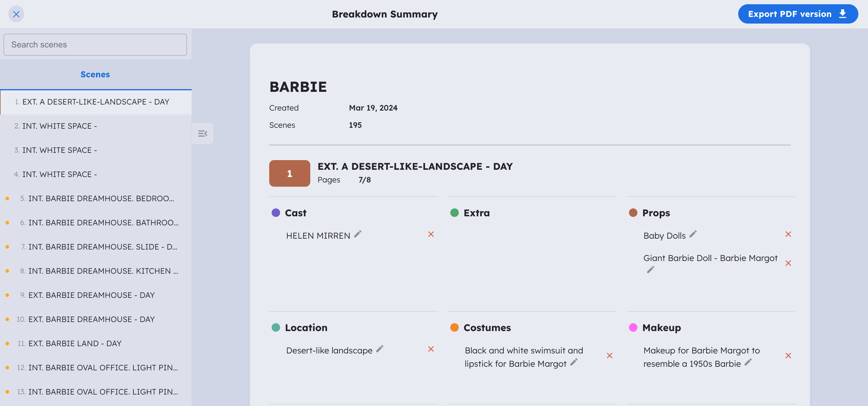Image resolution: width=868 pixels, height=406 pixels.
Task: Edit the Giant Barbie Doll prop
Action: tap(650, 269)
